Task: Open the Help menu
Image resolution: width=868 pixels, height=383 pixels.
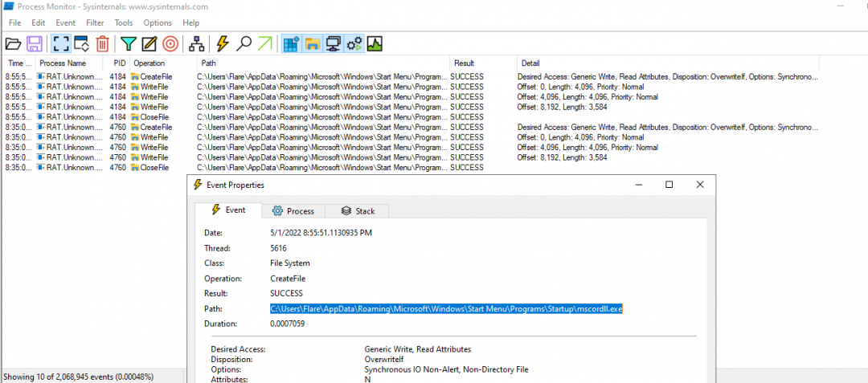Action: click(x=191, y=22)
